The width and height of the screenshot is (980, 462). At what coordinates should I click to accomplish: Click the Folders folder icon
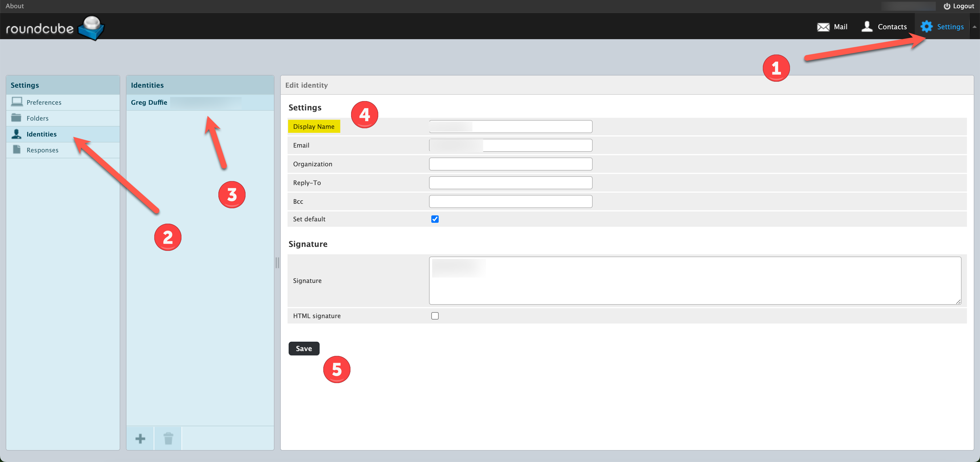tap(16, 118)
